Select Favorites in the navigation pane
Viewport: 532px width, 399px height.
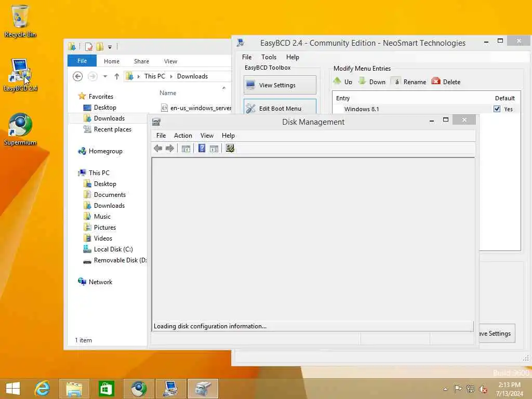click(101, 96)
